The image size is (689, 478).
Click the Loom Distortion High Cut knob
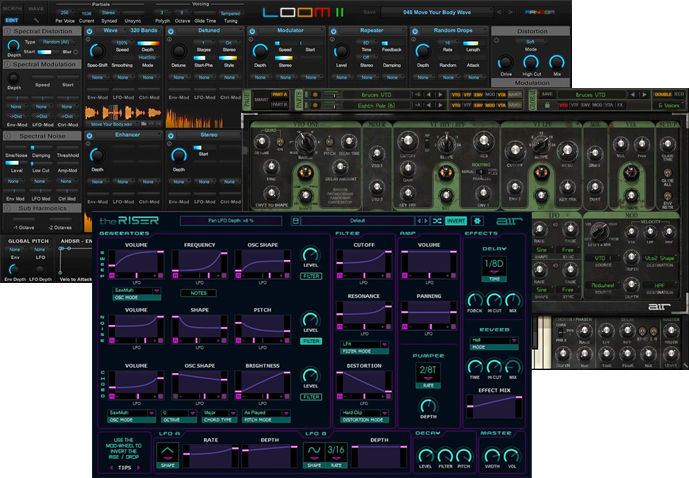(531, 63)
